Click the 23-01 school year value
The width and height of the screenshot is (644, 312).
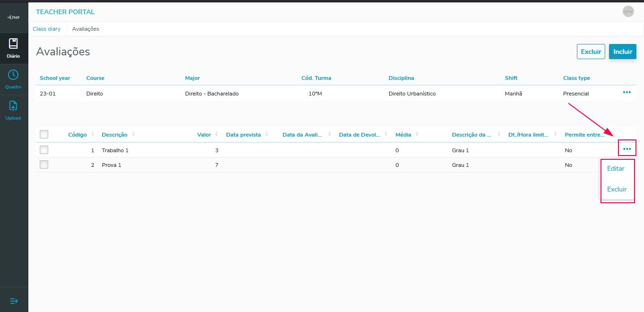pyautogui.click(x=48, y=94)
